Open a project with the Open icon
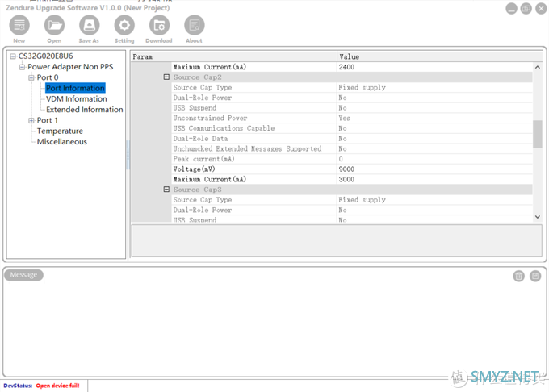This screenshot has height=392, width=549. [54, 25]
